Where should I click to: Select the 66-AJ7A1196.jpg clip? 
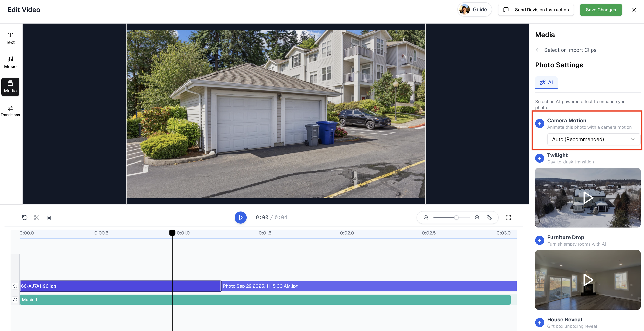tap(121, 286)
